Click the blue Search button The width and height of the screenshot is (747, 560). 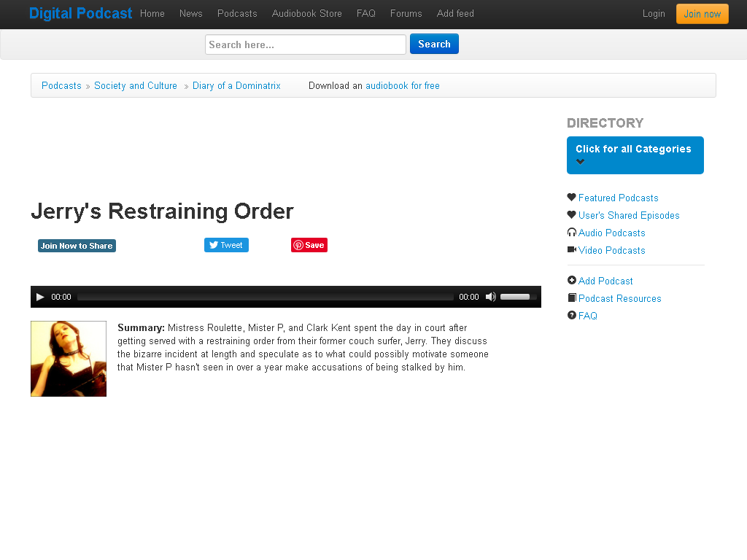point(434,44)
